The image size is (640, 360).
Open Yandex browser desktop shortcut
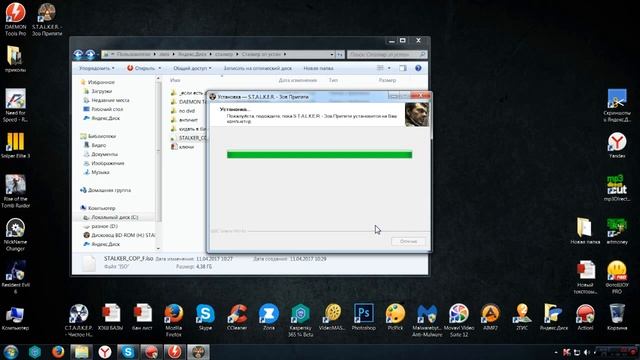[x=617, y=145]
